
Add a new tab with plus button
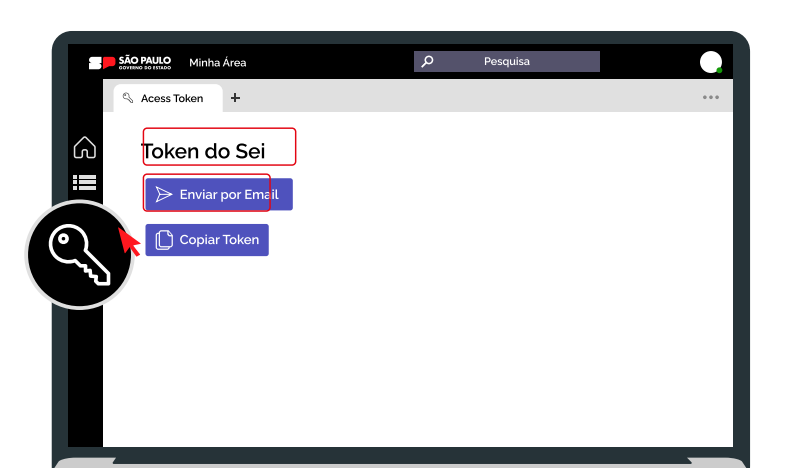click(x=235, y=98)
